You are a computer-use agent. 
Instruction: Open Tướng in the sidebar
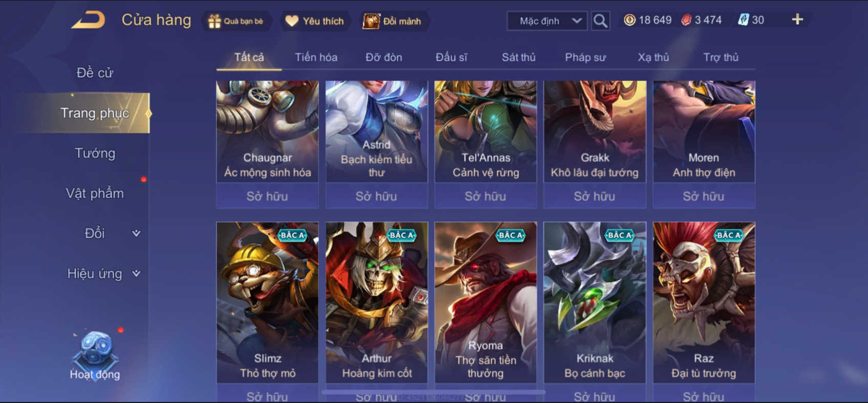pos(95,153)
